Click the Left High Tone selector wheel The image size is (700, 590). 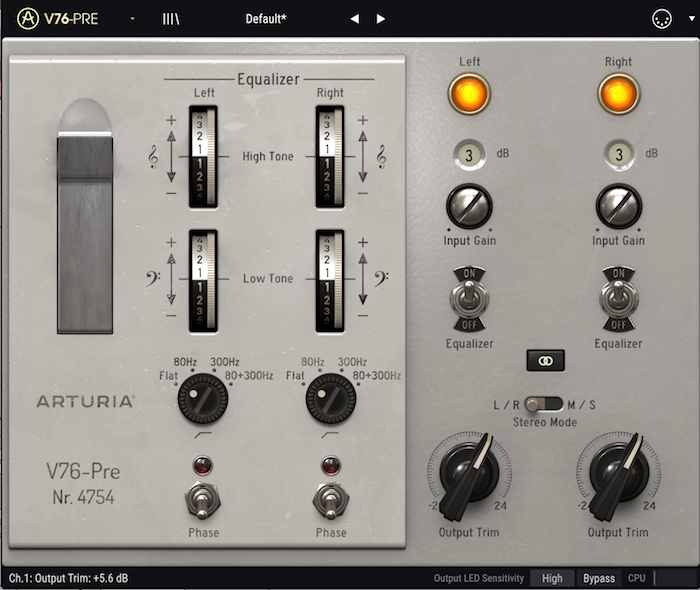pyautogui.click(x=203, y=157)
